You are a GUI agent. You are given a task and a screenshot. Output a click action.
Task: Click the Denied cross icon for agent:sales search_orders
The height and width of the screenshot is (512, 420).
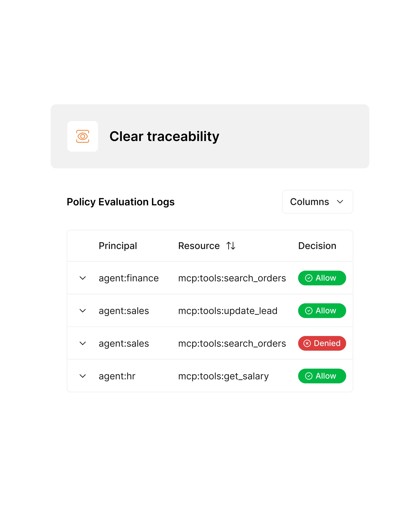(307, 343)
